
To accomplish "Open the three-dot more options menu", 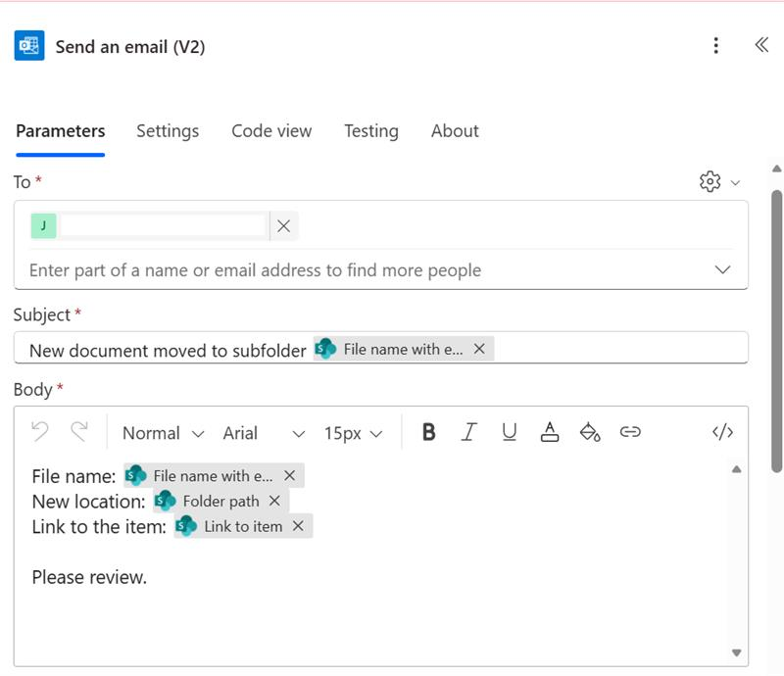I will click(x=716, y=45).
